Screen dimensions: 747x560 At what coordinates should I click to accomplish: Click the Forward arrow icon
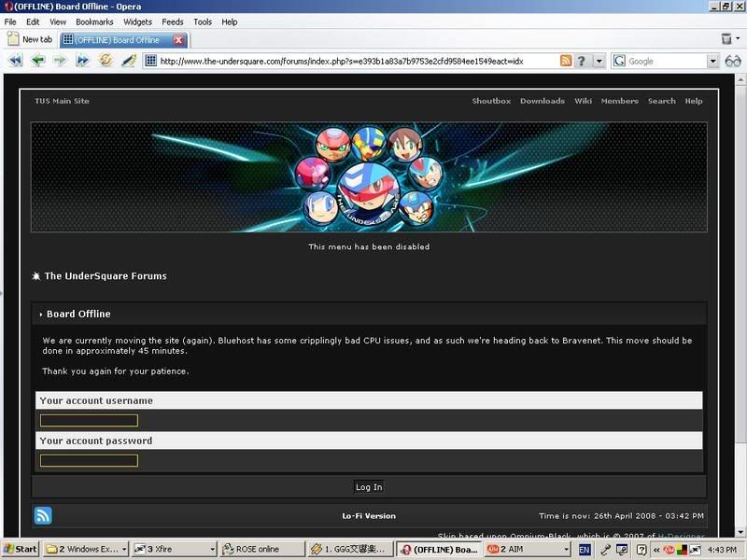pyautogui.click(x=60, y=61)
